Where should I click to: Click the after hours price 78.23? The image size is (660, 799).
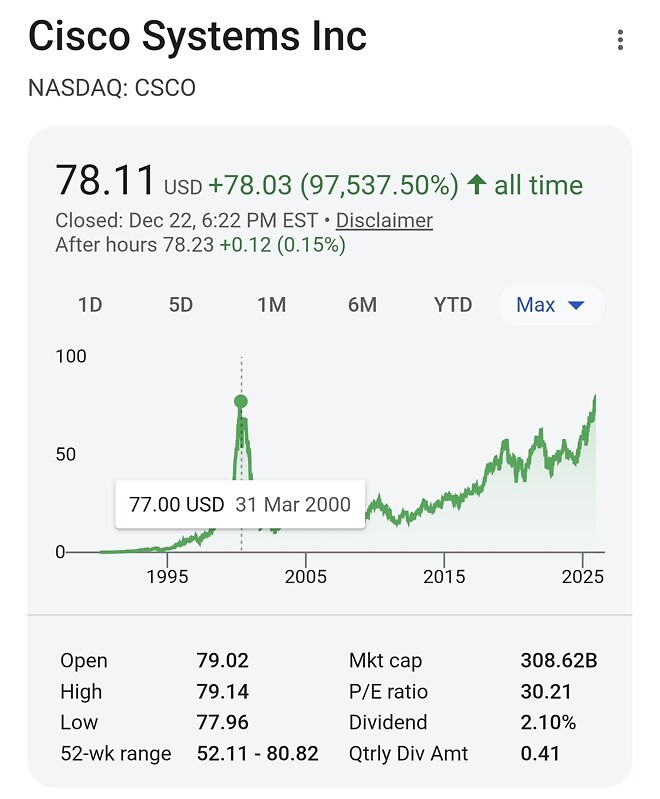[188, 245]
